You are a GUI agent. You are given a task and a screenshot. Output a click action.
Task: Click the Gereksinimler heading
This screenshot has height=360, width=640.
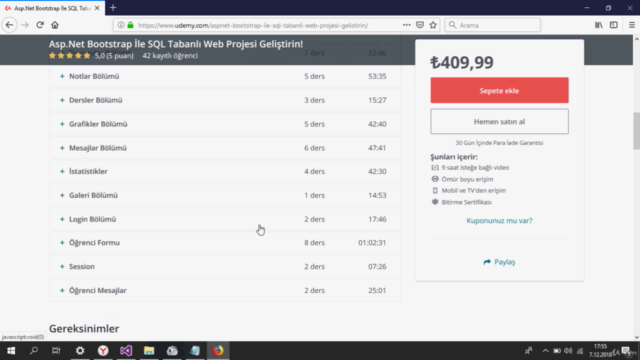point(84,329)
